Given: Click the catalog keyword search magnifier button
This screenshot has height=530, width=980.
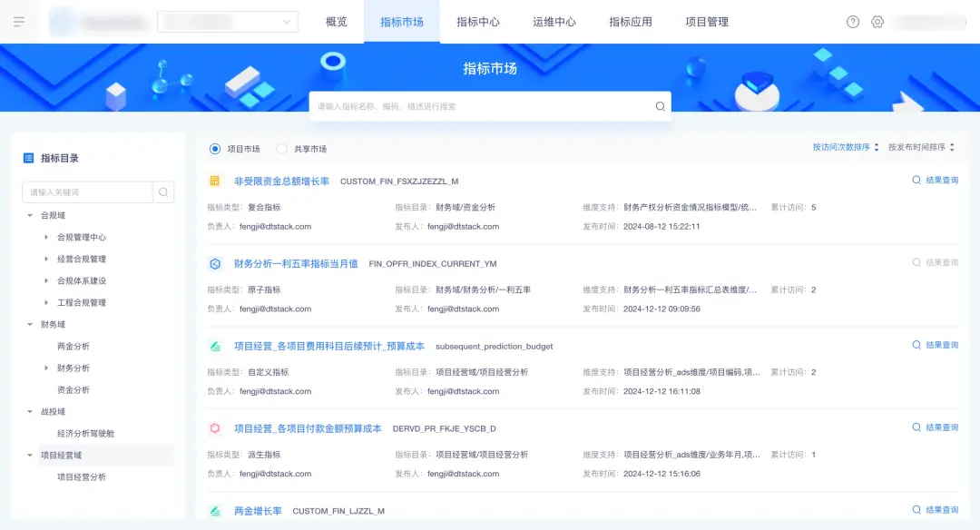Looking at the screenshot, I should click(x=163, y=192).
